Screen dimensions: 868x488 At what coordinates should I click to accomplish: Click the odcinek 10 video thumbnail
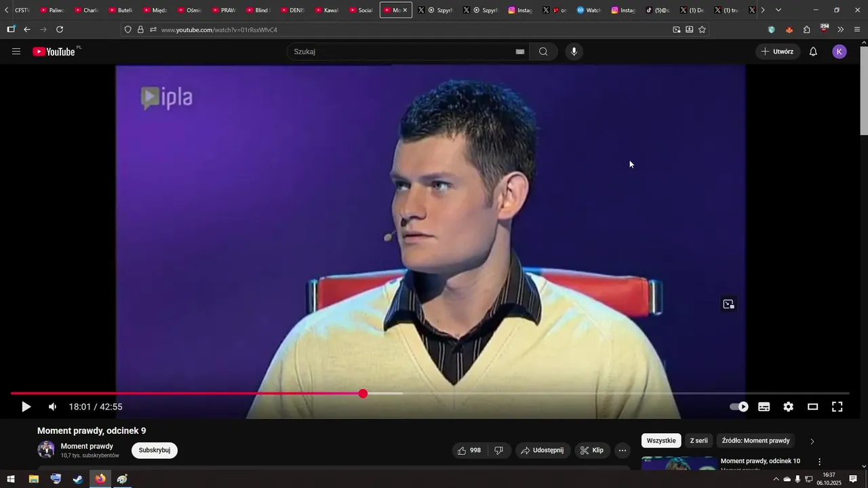point(679,464)
